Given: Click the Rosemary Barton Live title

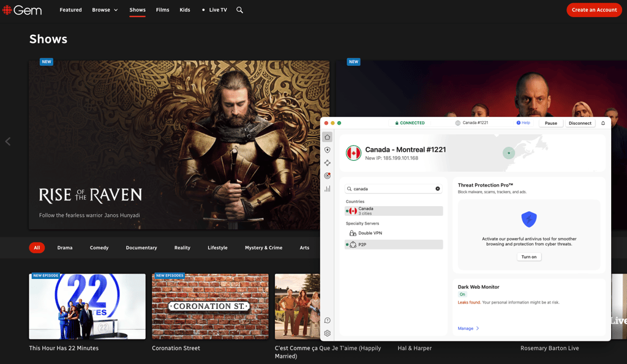Looking at the screenshot, I should click(549, 348).
